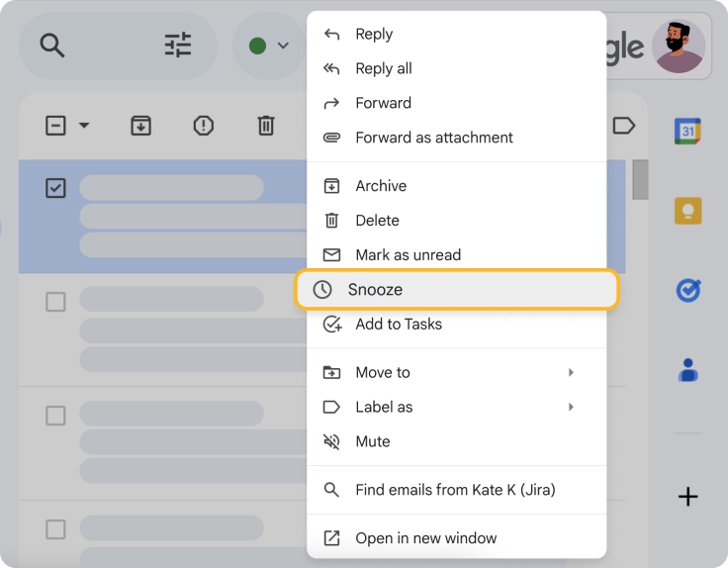Click the Reply all double-arrow icon
Viewport: 728px width, 568px height.
[x=331, y=68]
